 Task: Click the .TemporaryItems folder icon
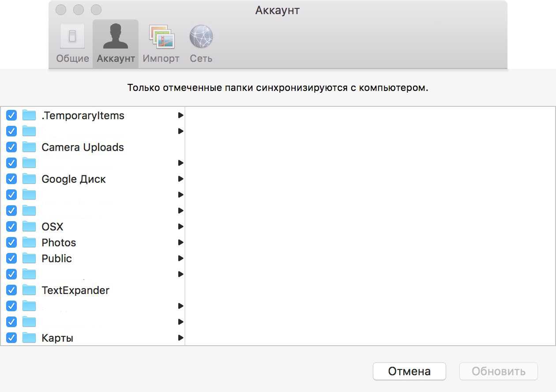click(29, 116)
